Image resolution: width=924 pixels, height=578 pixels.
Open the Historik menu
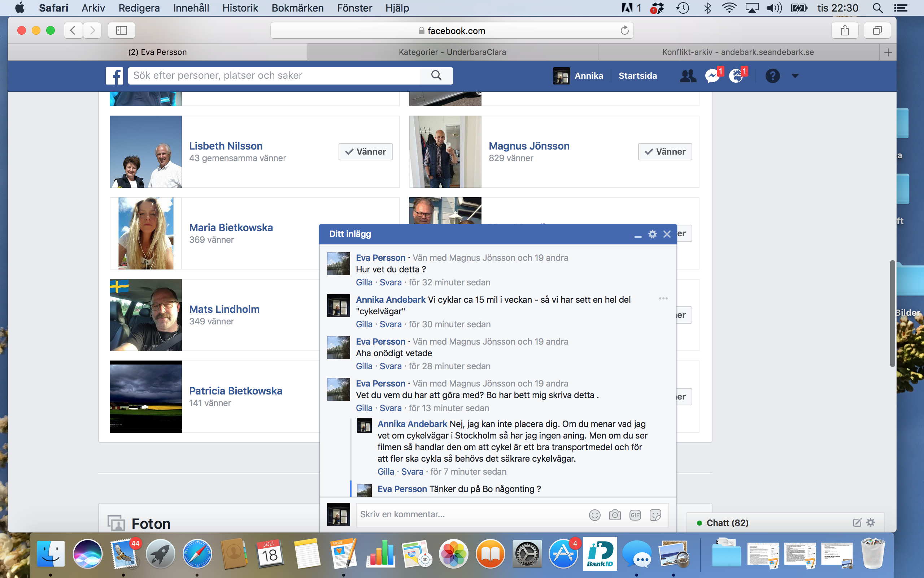(x=240, y=8)
